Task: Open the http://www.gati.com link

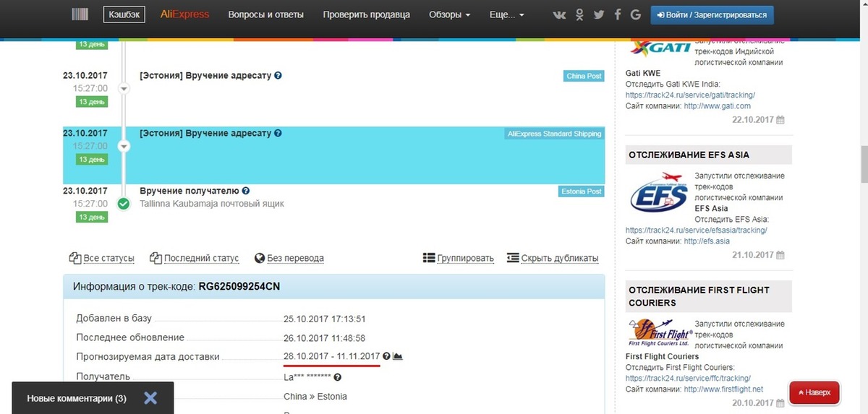Action: [x=717, y=106]
